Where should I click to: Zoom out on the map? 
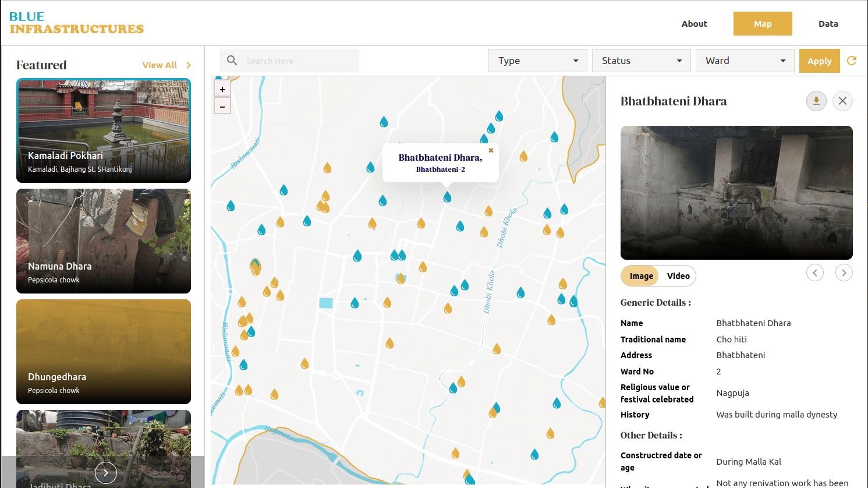pos(222,107)
